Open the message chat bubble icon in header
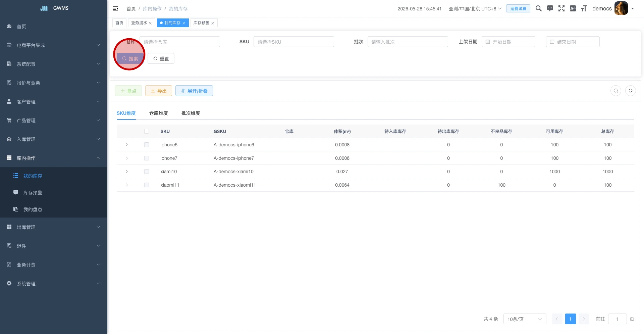 point(550,8)
